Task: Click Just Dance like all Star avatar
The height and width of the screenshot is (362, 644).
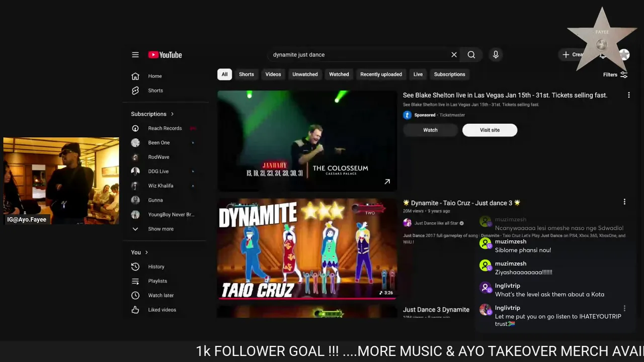Action: pyautogui.click(x=407, y=223)
